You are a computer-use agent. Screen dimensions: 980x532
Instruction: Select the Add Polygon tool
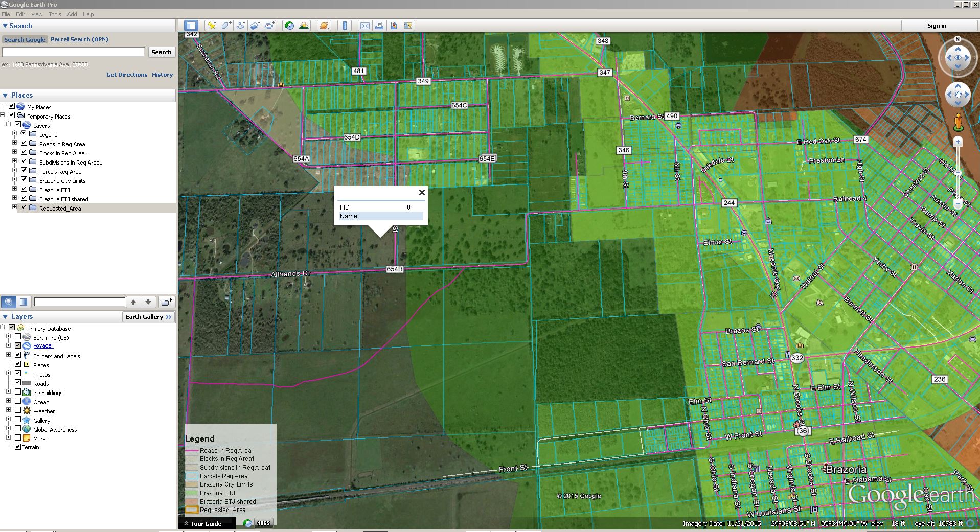click(x=226, y=25)
